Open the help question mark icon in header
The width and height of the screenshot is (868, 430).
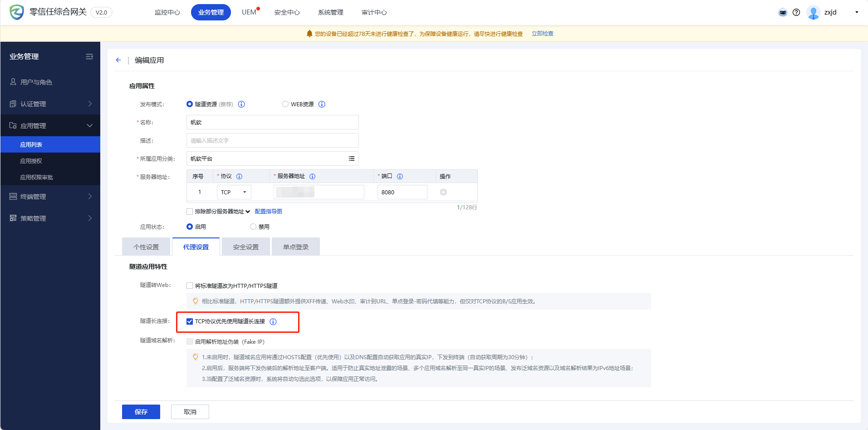(x=796, y=12)
